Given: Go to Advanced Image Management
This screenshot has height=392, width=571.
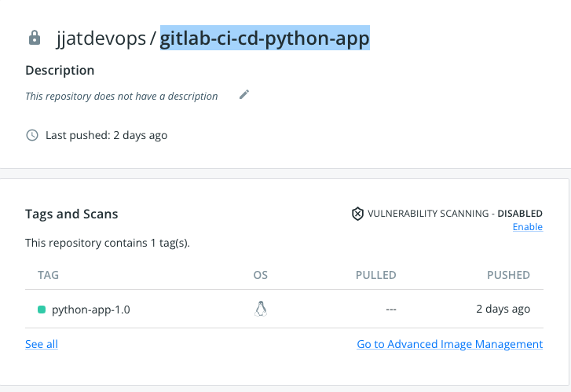Looking at the screenshot, I should tap(449, 344).
